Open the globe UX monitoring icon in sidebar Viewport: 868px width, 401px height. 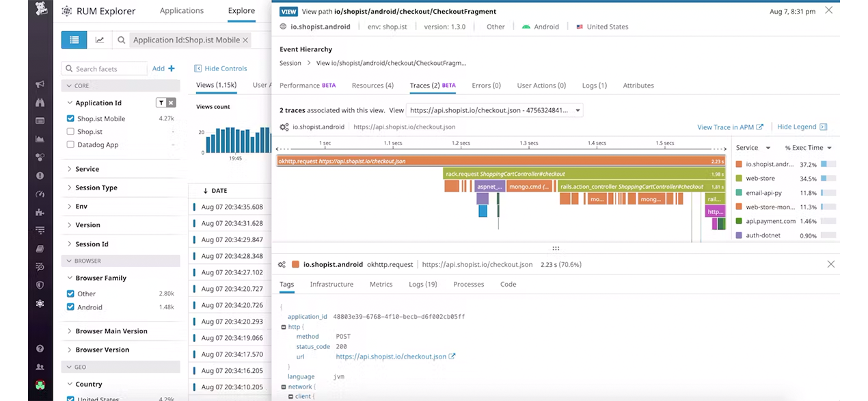[x=40, y=303]
